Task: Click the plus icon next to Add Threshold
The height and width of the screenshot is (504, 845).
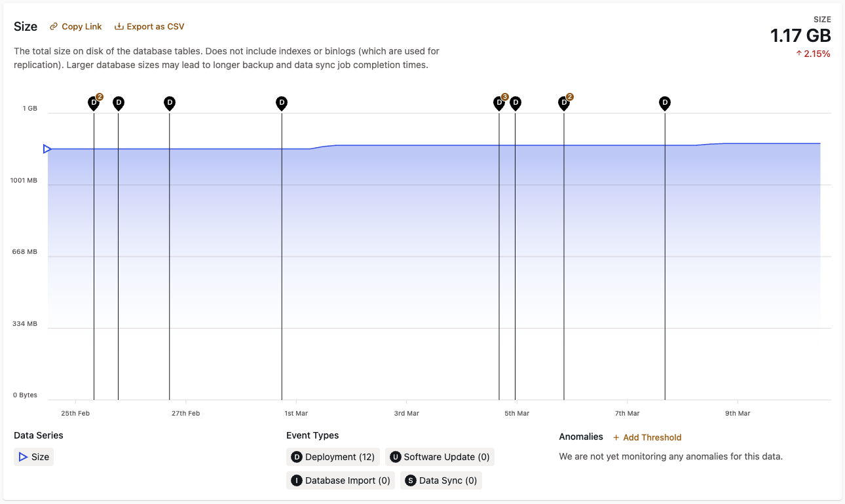Action: coord(616,437)
